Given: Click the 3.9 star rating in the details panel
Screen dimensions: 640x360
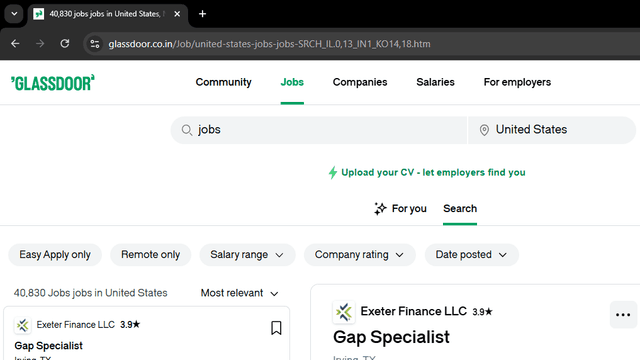Looking at the screenshot, I should [482, 312].
